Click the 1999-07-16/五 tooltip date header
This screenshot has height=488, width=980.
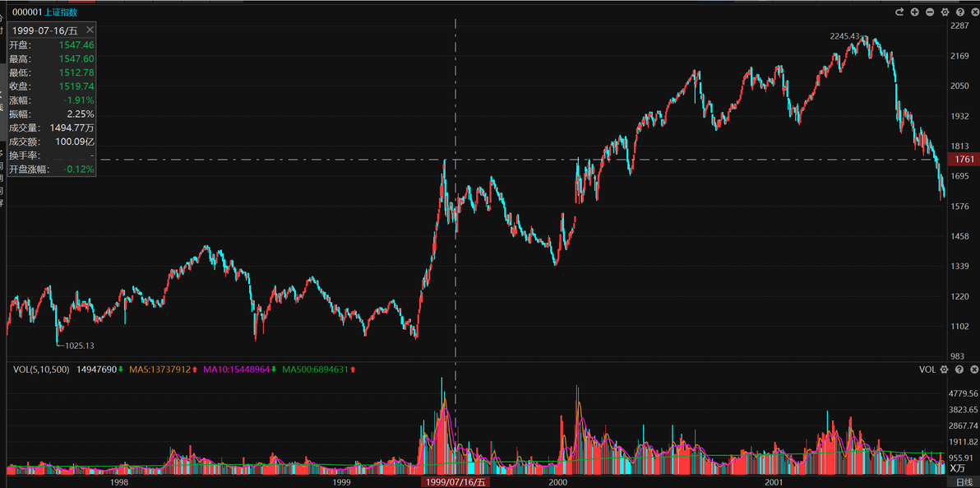(x=44, y=30)
